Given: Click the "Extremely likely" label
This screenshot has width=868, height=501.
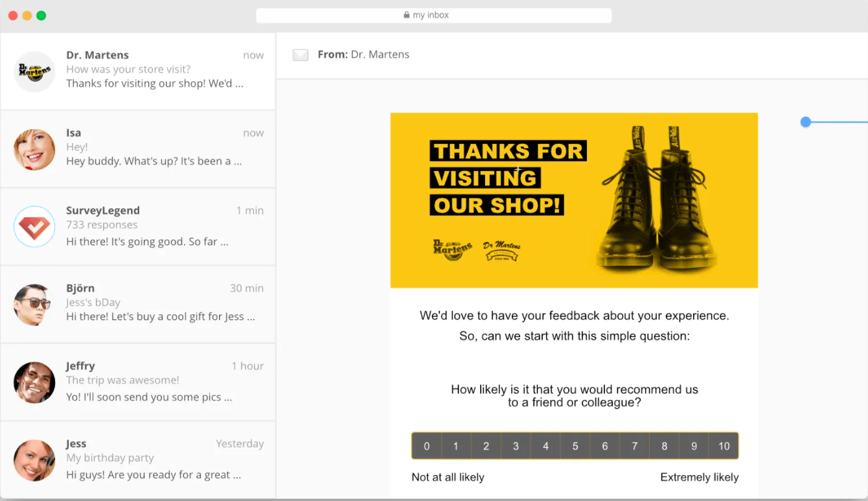Looking at the screenshot, I should tap(700, 477).
